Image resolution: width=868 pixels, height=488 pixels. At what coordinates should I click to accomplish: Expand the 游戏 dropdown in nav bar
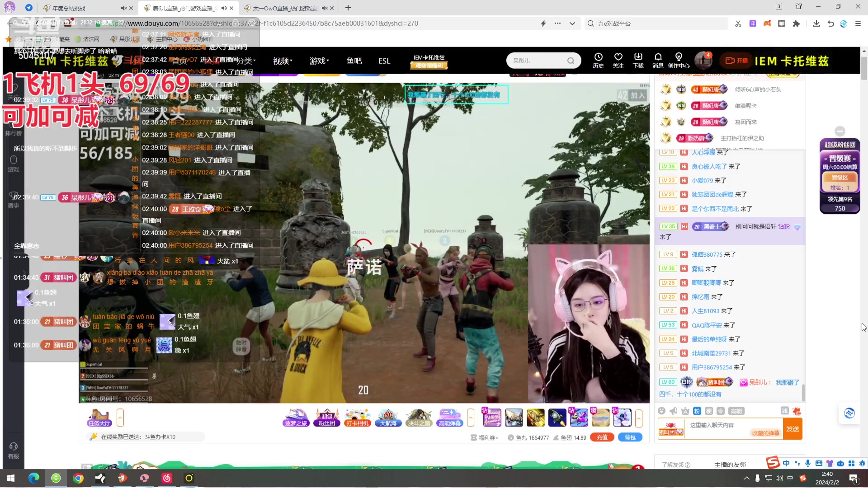pos(319,61)
